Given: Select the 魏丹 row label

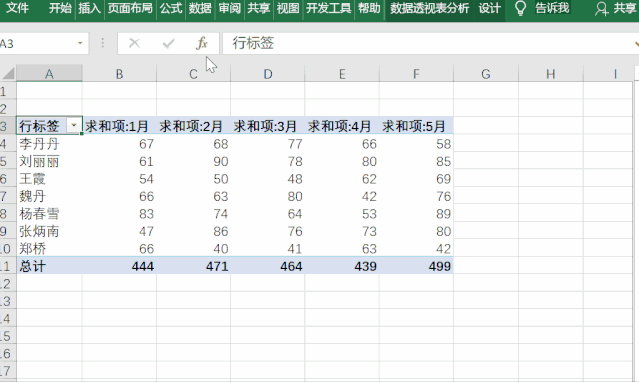Looking at the screenshot, I should (x=49, y=196).
